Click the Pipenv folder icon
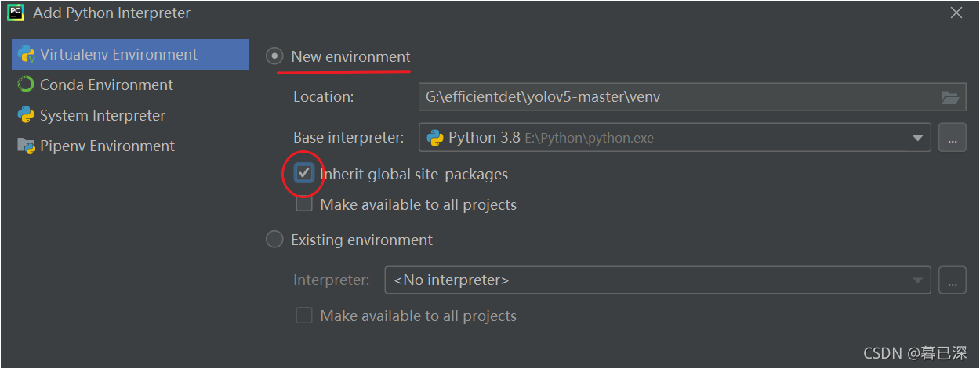The height and width of the screenshot is (368, 980). (26, 146)
